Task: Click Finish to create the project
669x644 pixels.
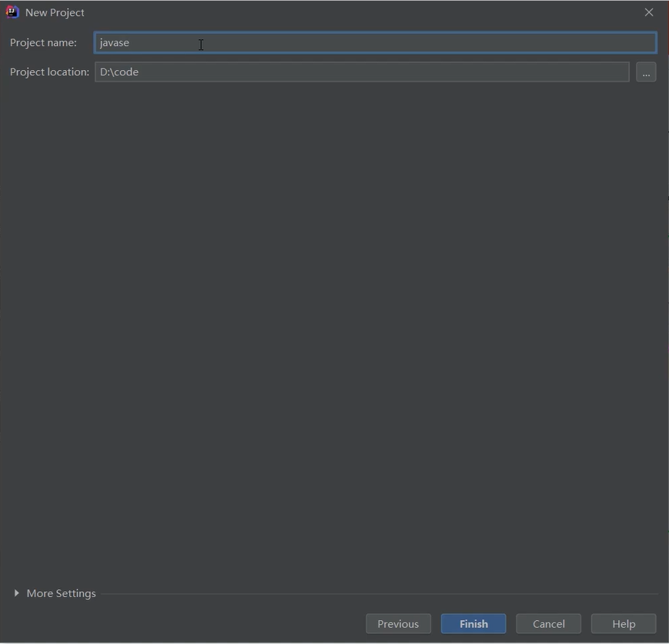Action: pyautogui.click(x=473, y=623)
